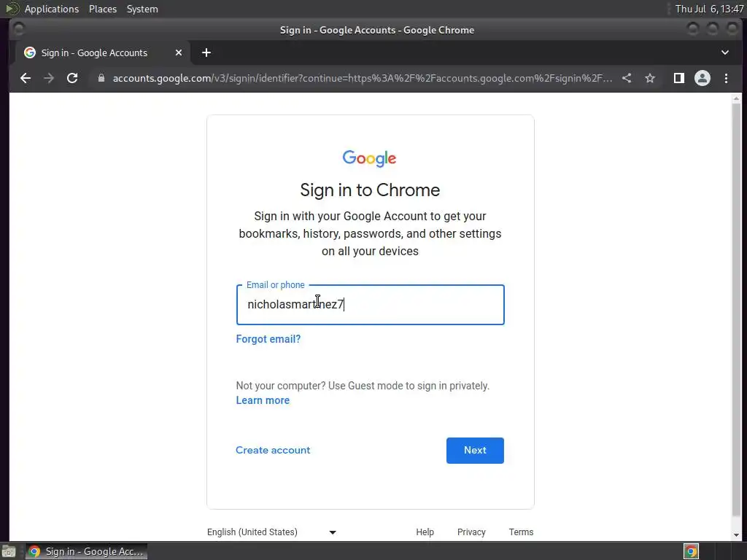Click the Forgot email? link

[268, 339]
